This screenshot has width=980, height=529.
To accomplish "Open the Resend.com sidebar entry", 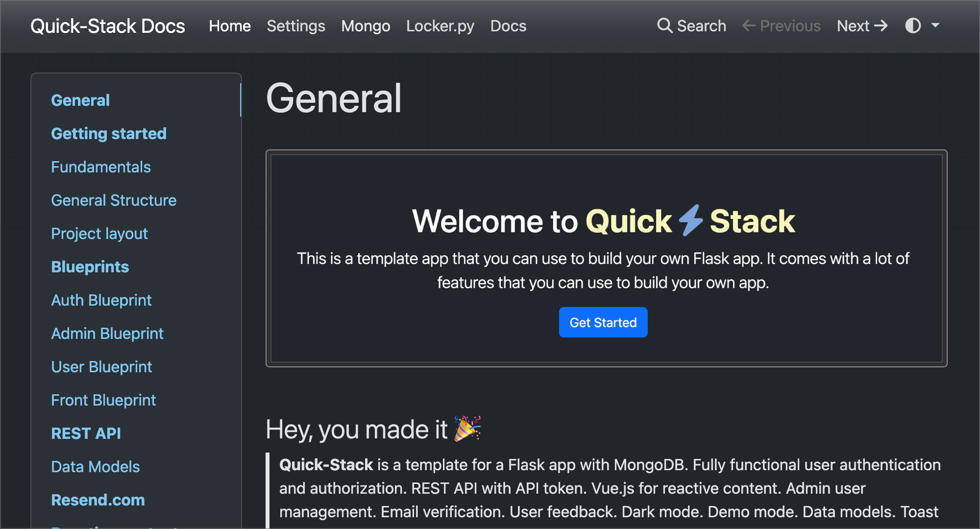I will tap(98, 500).
